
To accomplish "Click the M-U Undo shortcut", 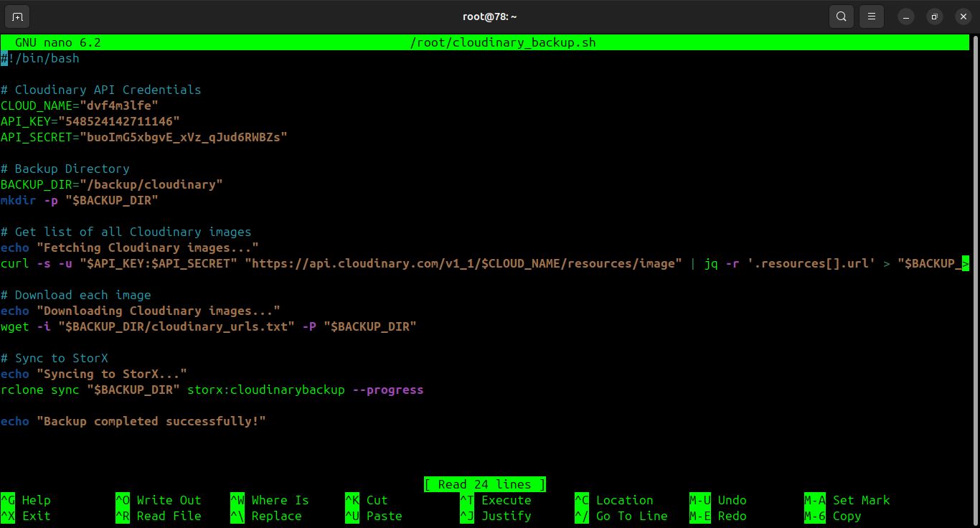I will [x=718, y=500].
